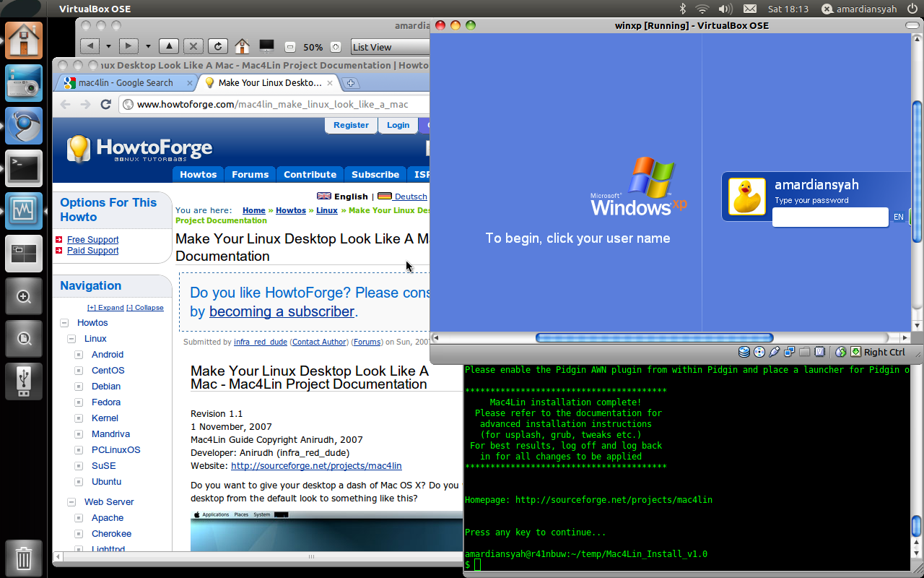Click VirtualBox optical disc status icon
This screenshot has width=924, height=578.
[x=759, y=352]
